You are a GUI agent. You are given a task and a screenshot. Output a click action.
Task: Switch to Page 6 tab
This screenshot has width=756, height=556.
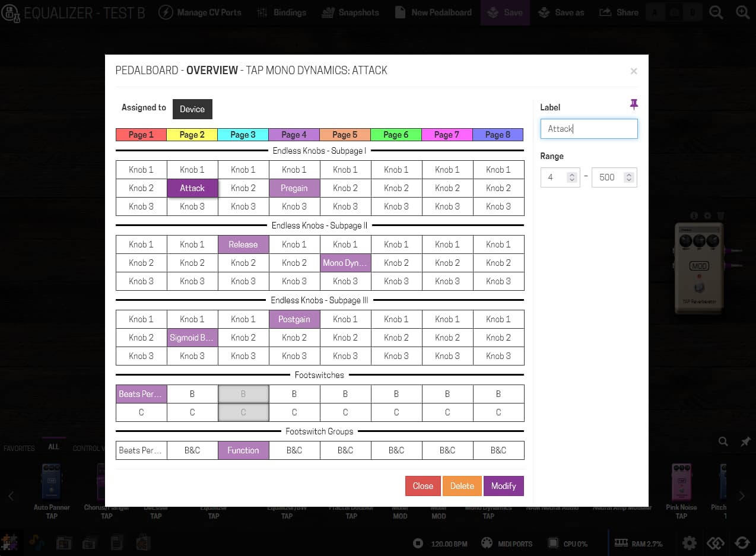point(396,135)
